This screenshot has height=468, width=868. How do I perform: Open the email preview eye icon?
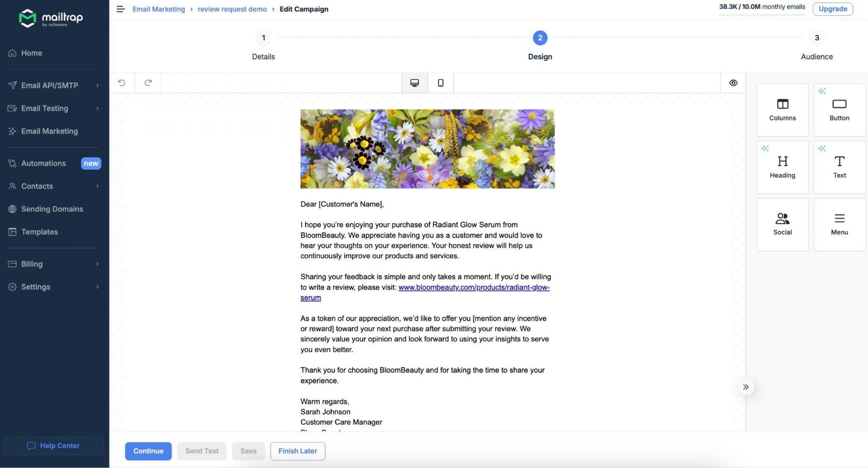coord(733,83)
